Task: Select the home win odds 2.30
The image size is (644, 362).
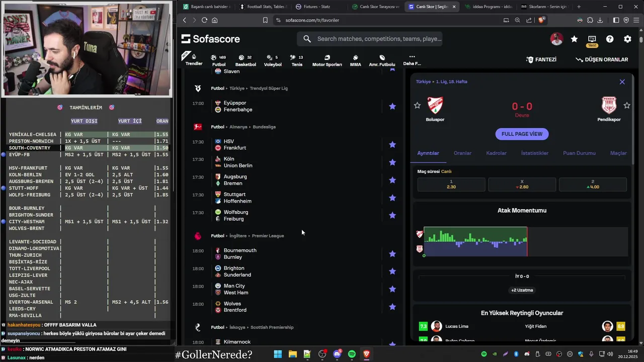Action: pyautogui.click(x=451, y=184)
